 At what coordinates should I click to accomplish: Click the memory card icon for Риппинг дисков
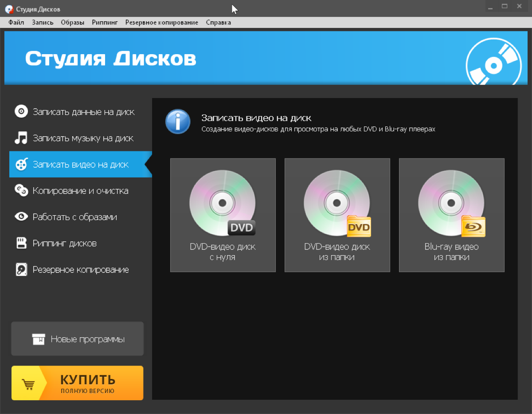21,243
